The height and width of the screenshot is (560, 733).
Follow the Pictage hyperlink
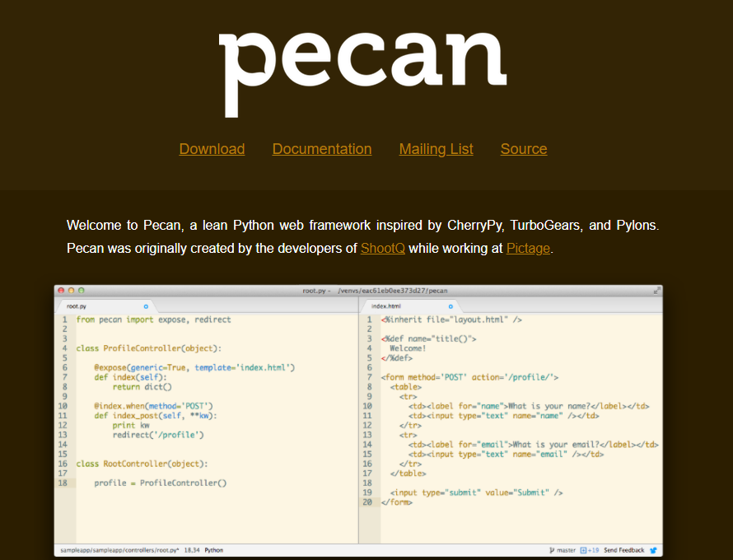point(528,248)
